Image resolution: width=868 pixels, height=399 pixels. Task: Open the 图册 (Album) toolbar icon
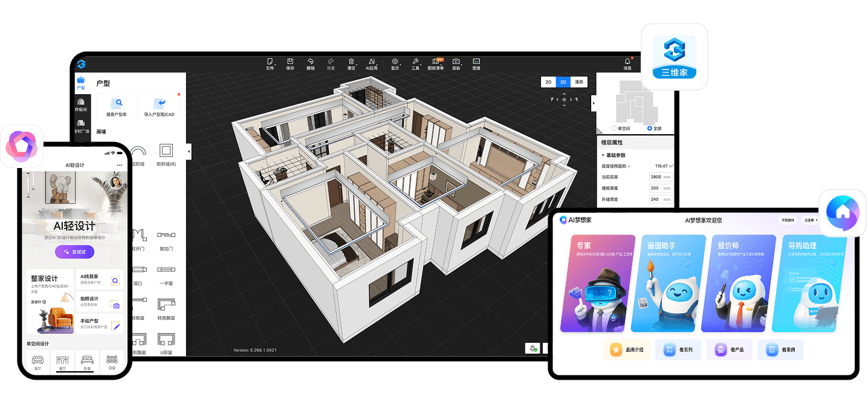click(476, 64)
